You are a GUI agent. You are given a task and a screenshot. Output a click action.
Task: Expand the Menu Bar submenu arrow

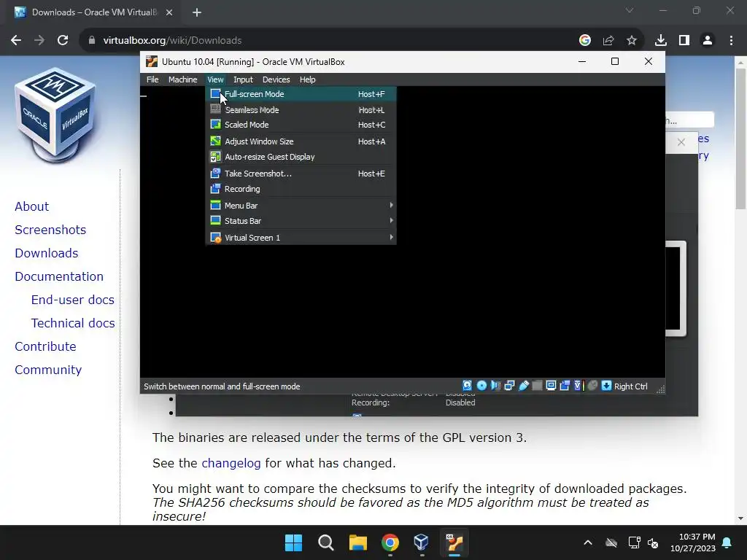[x=391, y=205]
